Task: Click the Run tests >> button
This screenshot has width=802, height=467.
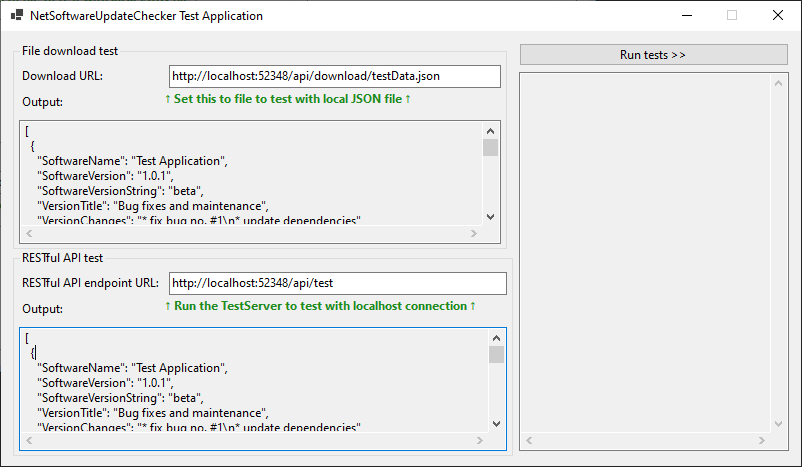Action: 653,55
